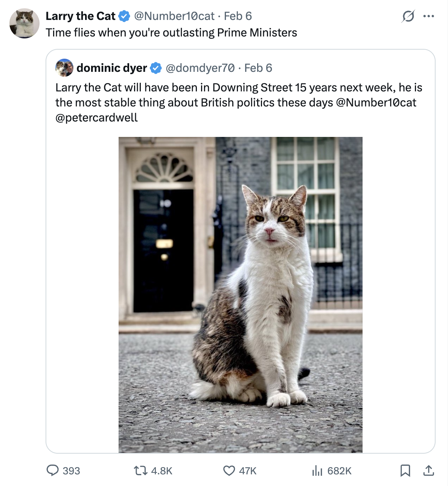The height and width of the screenshot is (486, 448).
Task: Open the three-dot more options menu
Action: [x=428, y=16]
